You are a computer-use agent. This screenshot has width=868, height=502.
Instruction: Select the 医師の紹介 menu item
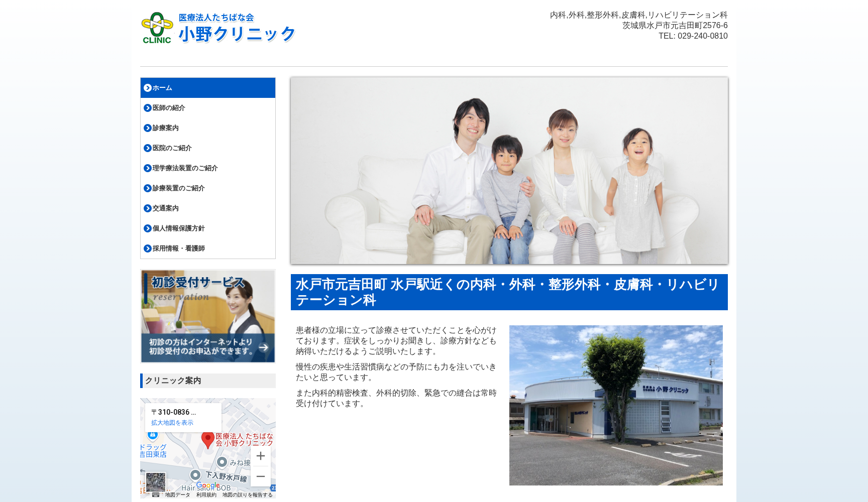coord(168,108)
